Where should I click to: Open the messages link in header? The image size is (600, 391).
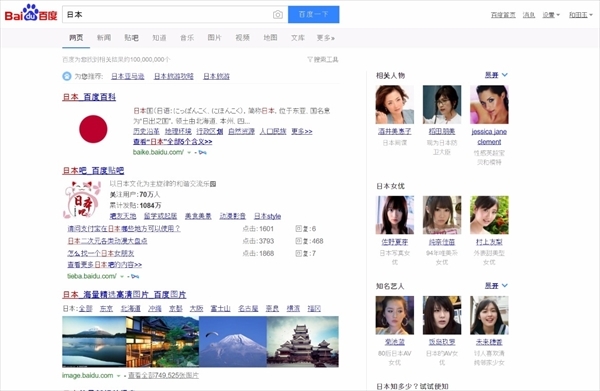(529, 15)
